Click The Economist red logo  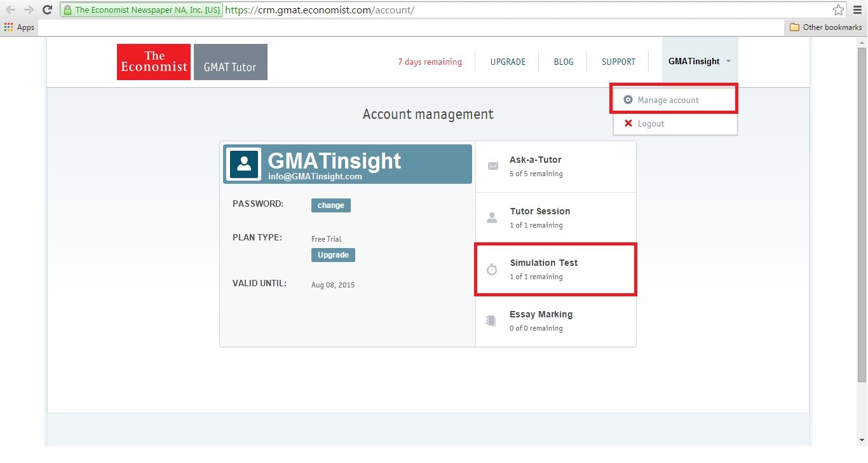tap(154, 62)
